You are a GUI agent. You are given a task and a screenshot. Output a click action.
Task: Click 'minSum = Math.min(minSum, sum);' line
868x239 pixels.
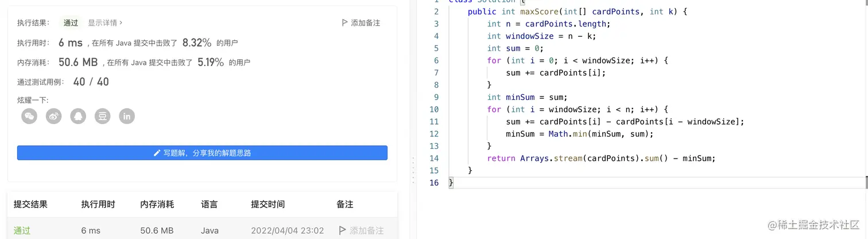pos(580,134)
